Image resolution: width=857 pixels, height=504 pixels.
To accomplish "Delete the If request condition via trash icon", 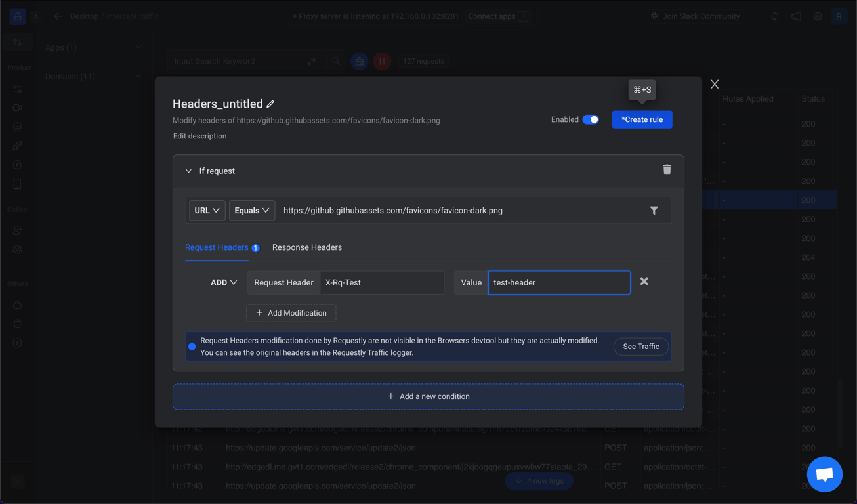I will point(667,170).
